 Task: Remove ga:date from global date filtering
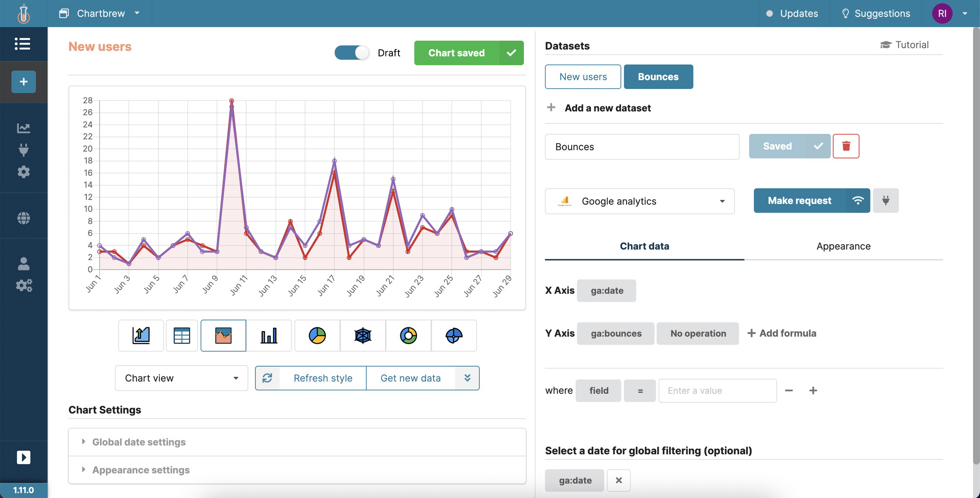point(619,480)
